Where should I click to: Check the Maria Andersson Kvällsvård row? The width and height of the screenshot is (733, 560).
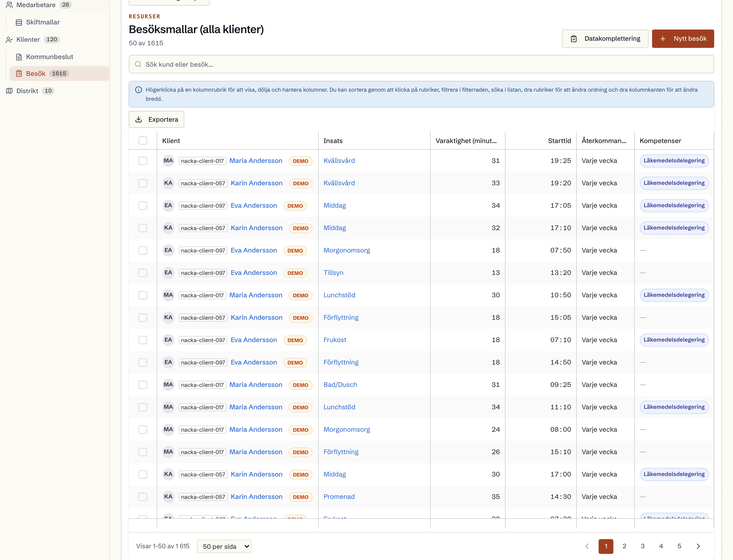coord(143,161)
